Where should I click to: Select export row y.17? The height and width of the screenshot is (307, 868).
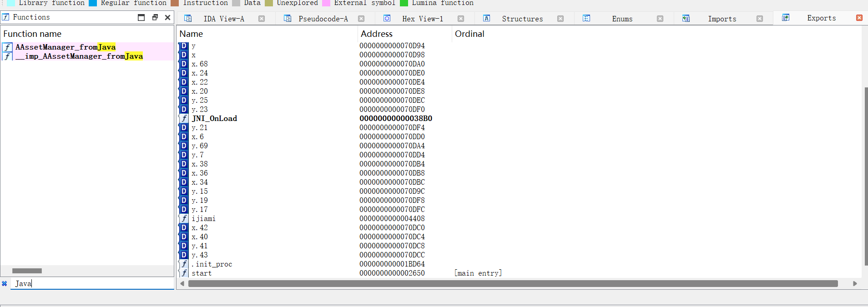point(519,209)
